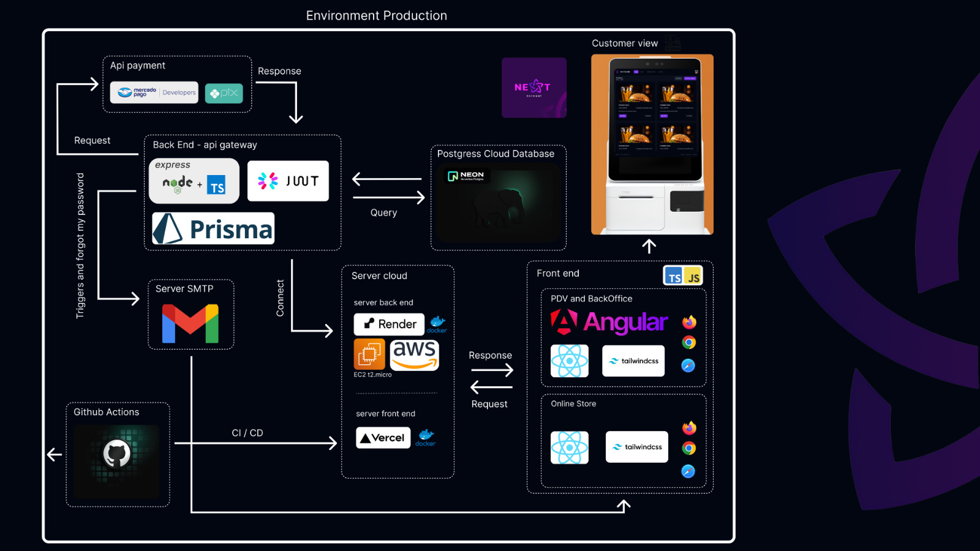Click the Safari icon in PDV and BackOffice
This screenshot has height=551, width=980.
click(688, 365)
